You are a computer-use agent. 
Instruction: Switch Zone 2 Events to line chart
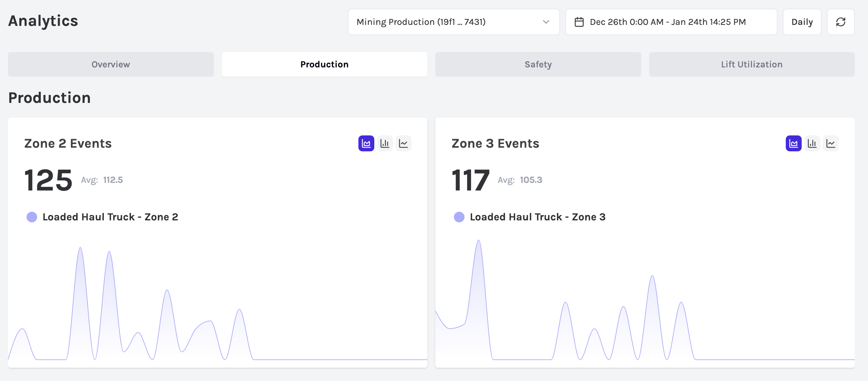[403, 144]
